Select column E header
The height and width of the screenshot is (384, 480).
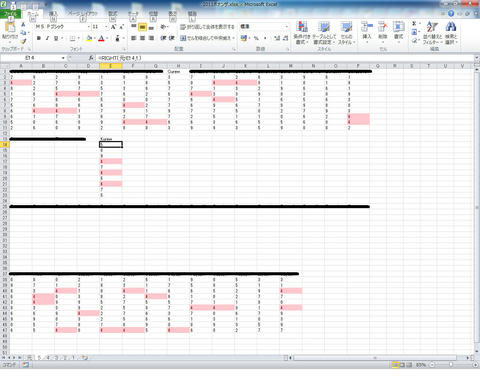click(x=111, y=66)
